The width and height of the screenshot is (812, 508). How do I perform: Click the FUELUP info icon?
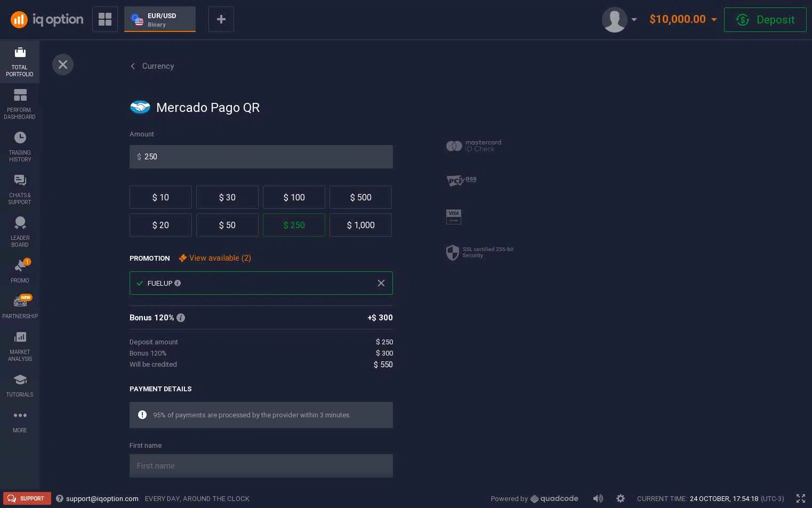[x=178, y=283]
